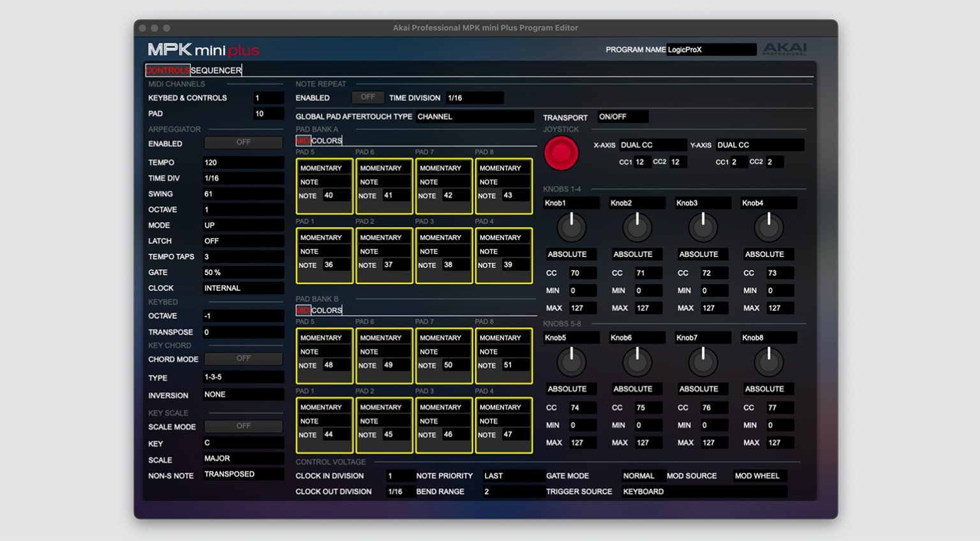The height and width of the screenshot is (541, 980).
Task: Switch to the SEQUENCER tab
Action: click(x=216, y=70)
